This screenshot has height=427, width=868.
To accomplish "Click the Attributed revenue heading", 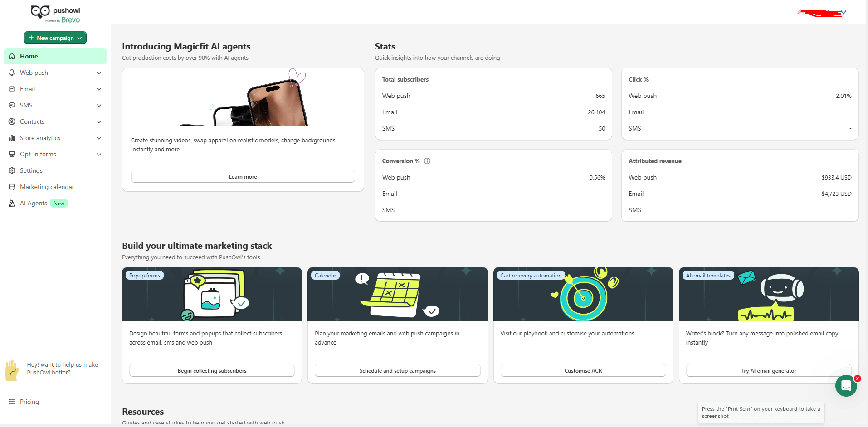I will tap(655, 161).
